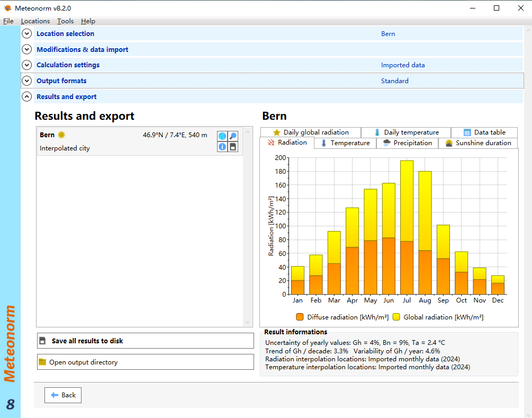Click the Modifications & data import heading
This screenshot has height=418, width=532.
(x=83, y=50)
